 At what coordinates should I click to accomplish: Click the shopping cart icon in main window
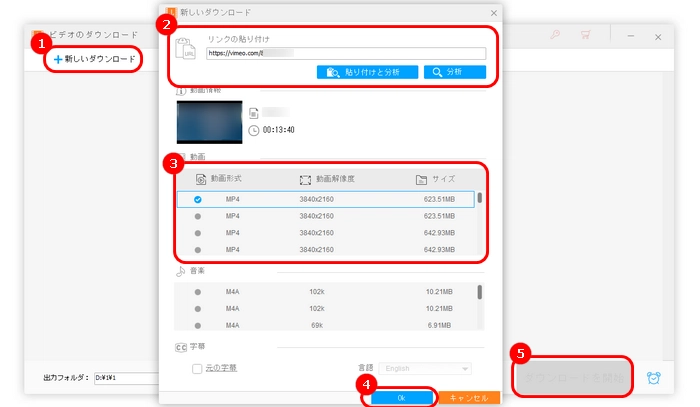pyautogui.click(x=586, y=34)
